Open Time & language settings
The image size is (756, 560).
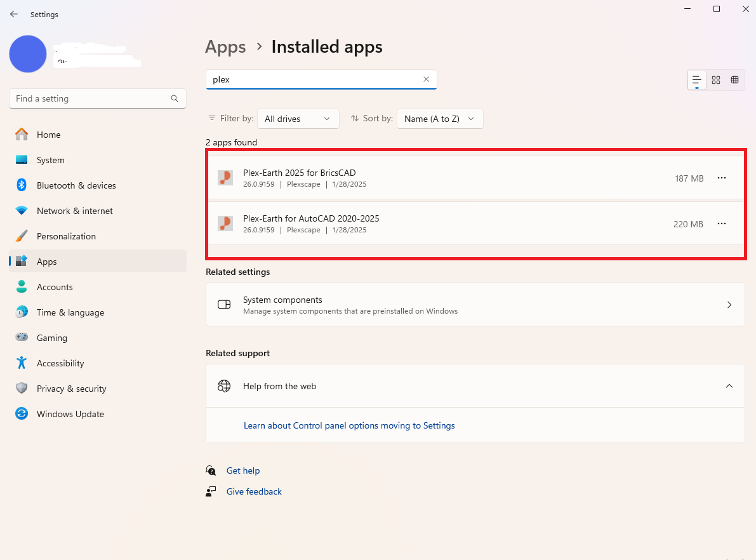(97, 312)
